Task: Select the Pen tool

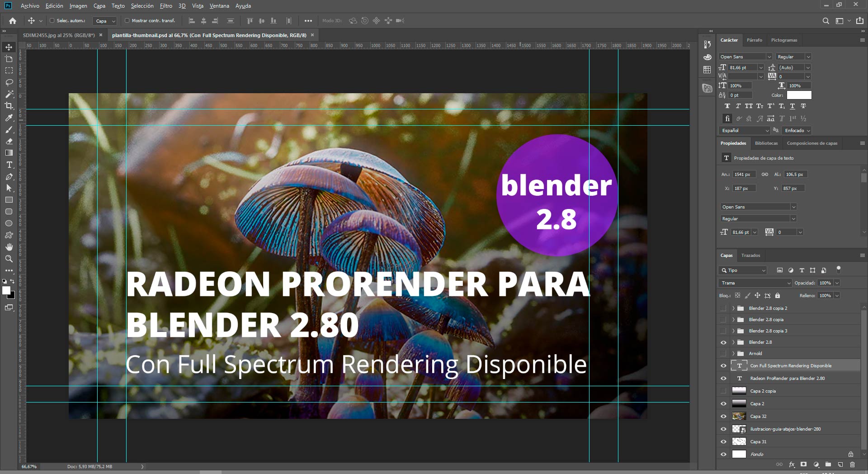Action: (x=9, y=176)
